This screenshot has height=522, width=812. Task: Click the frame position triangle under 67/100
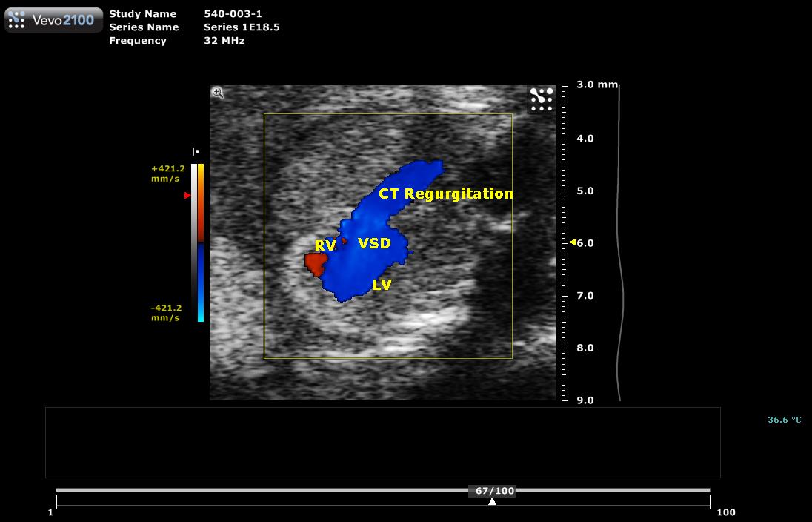click(492, 501)
